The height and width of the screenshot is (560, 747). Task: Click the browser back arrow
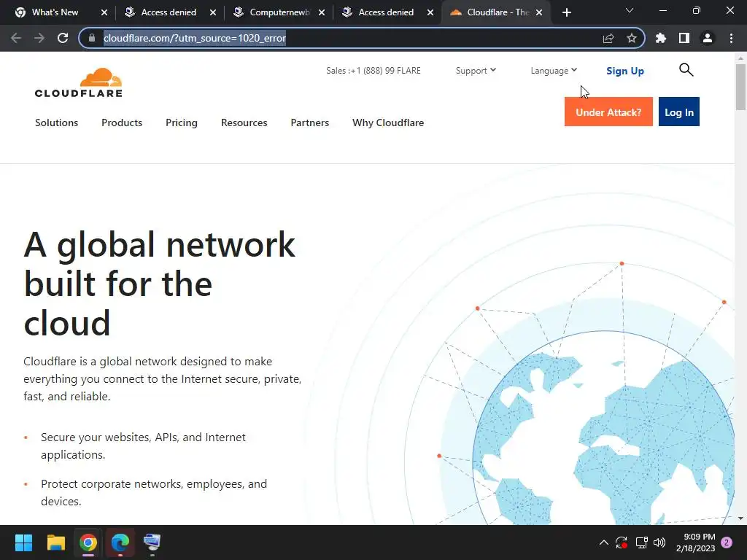(16, 38)
